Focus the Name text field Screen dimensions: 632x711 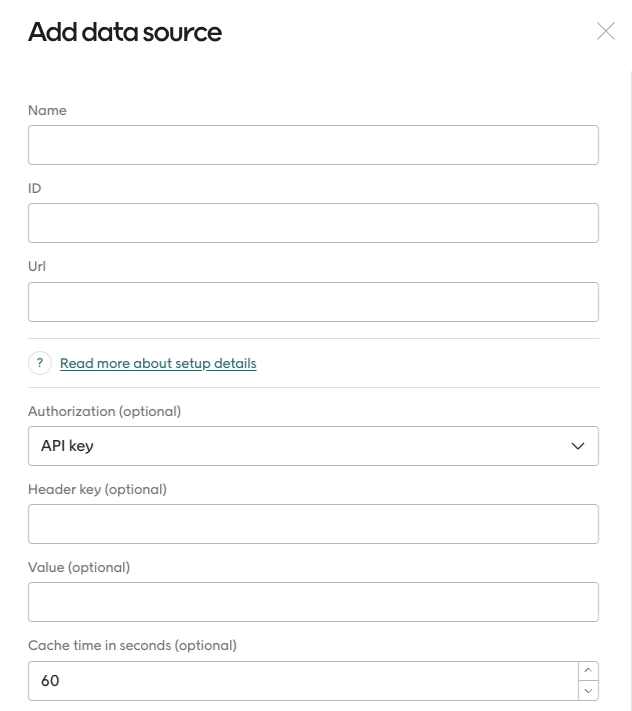pyautogui.click(x=313, y=145)
